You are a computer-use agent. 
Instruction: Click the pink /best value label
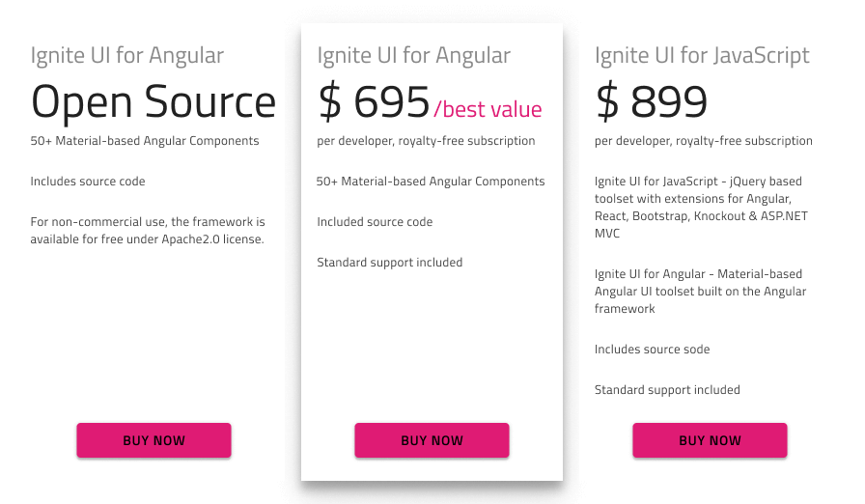pyautogui.click(x=488, y=109)
